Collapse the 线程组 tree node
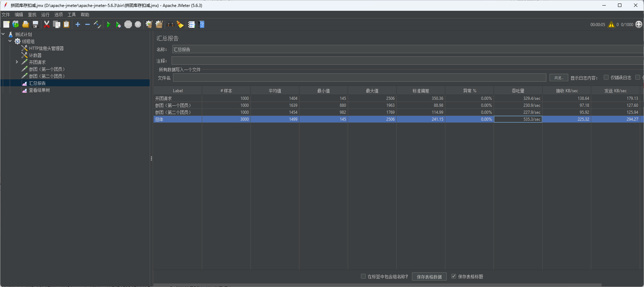The height and width of the screenshot is (287, 644). (x=10, y=41)
